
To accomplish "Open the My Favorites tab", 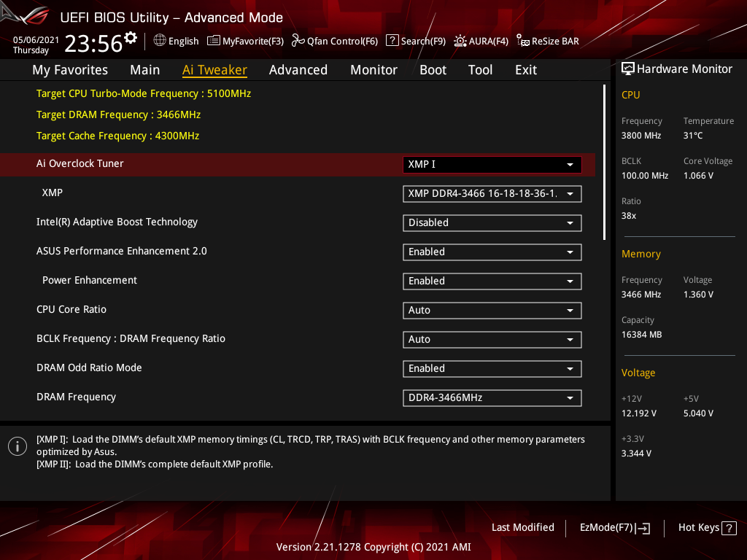I will coord(70,70).
